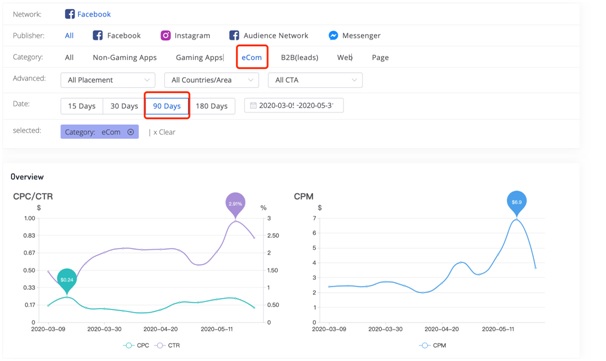This screenshot has height=361, width=606.
Task: Click the date range input field
Action: (x=294, y=106)
